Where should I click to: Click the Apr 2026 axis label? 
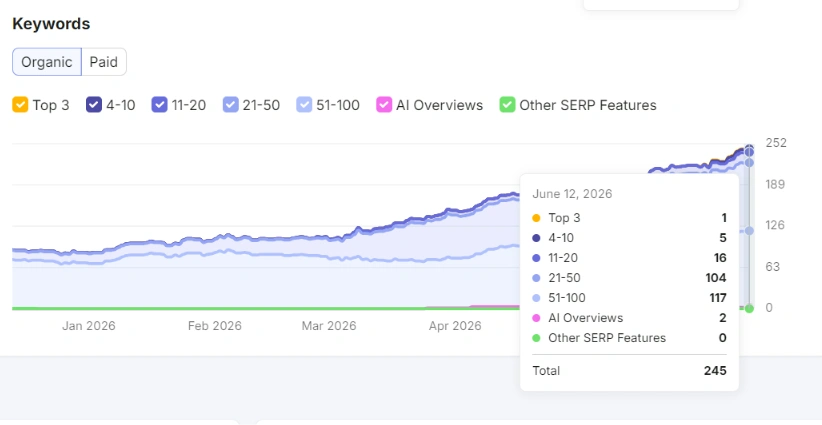(x=455, y=326)
